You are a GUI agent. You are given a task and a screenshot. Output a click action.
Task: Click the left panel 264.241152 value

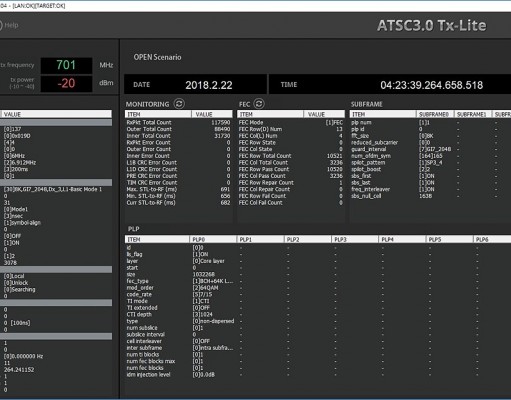19,369
